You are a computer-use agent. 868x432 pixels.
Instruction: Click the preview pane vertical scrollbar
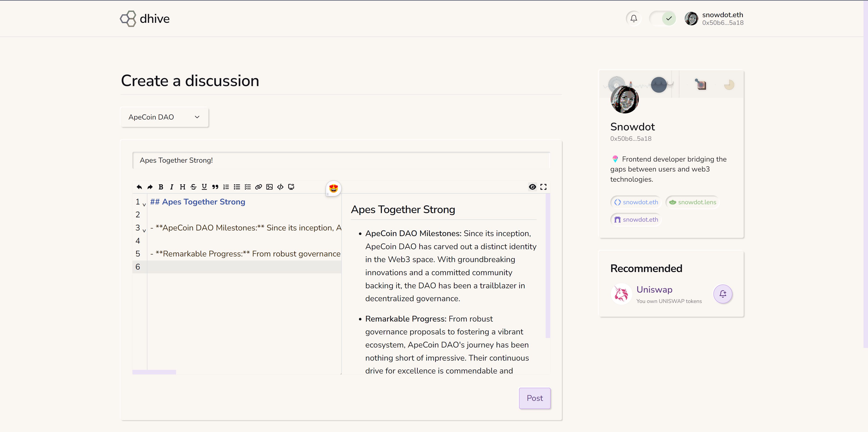click(547, 266)
